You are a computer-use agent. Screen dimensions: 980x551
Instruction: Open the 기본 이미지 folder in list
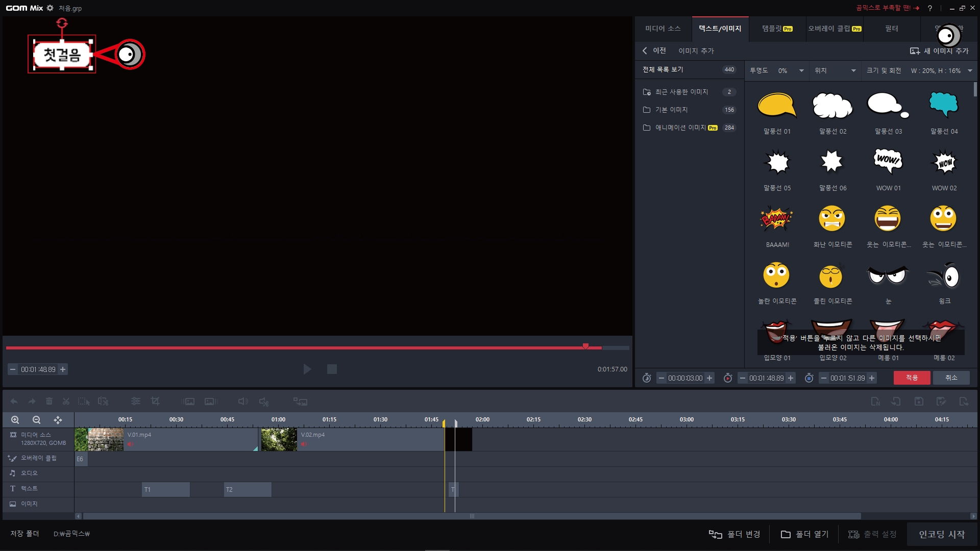click(x=671, y=110)
